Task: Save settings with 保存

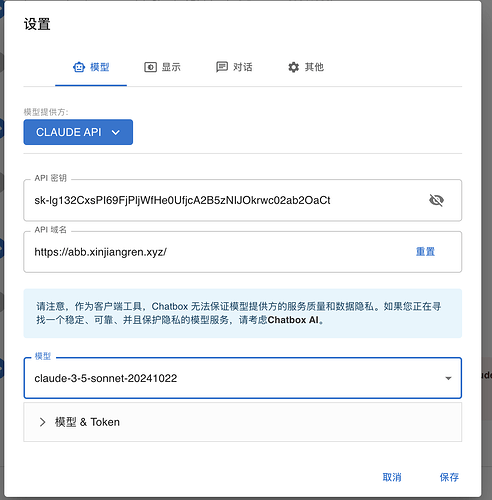Action: pyautogui.click(x=449, y=477)
